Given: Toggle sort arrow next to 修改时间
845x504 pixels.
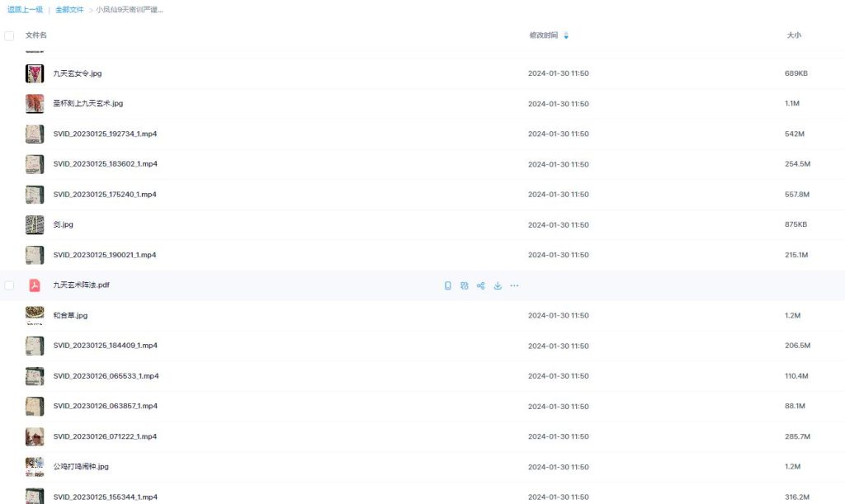Looking at the screenshot, I should point(566,35).
